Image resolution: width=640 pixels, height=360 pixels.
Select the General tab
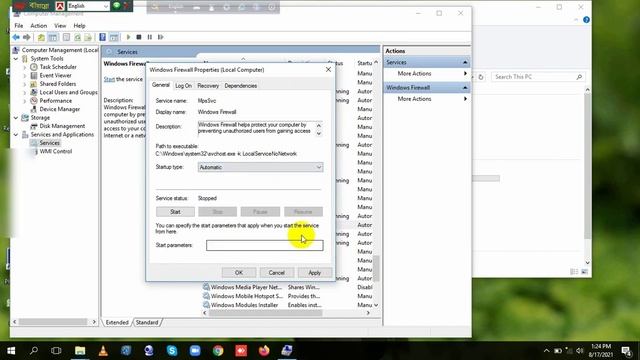160,85
